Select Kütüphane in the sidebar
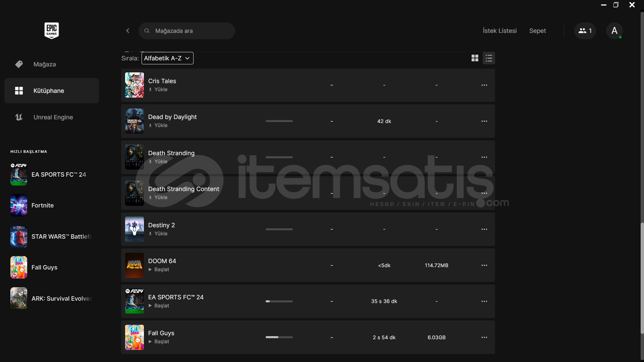Viewport: 644px width, 362px height. click(x=52, y=91)
